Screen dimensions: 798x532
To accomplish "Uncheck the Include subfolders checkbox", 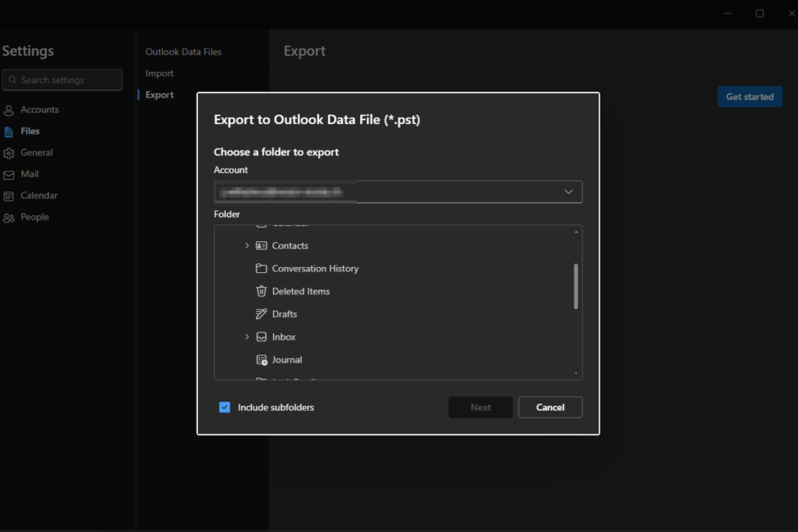I will (224, 407).
